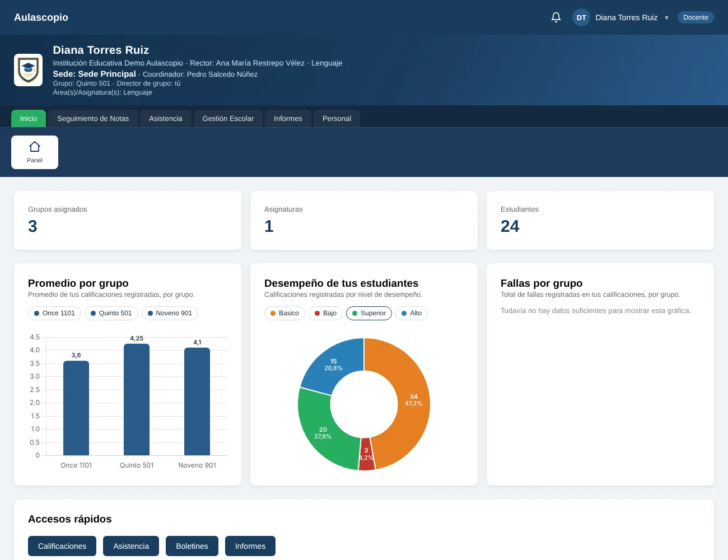
Task: Click the Sede: Sede Principal text
Action: pos(95,74)
